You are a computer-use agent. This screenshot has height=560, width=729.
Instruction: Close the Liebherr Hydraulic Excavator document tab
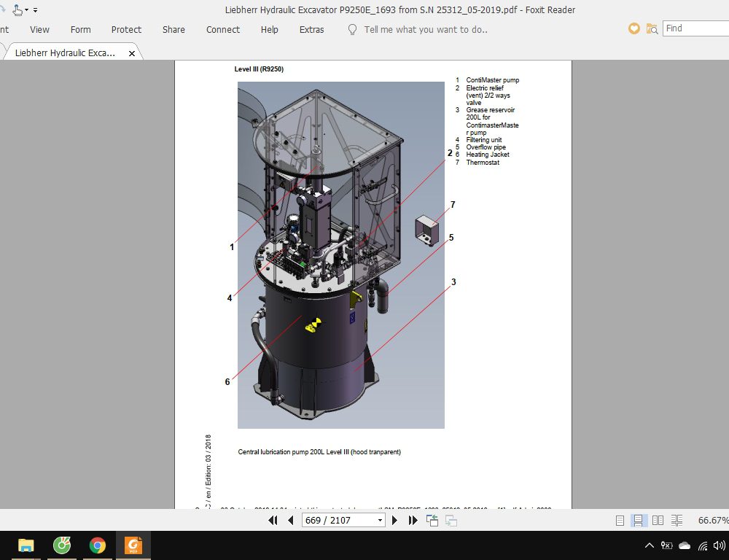click(x=132, y=53)
